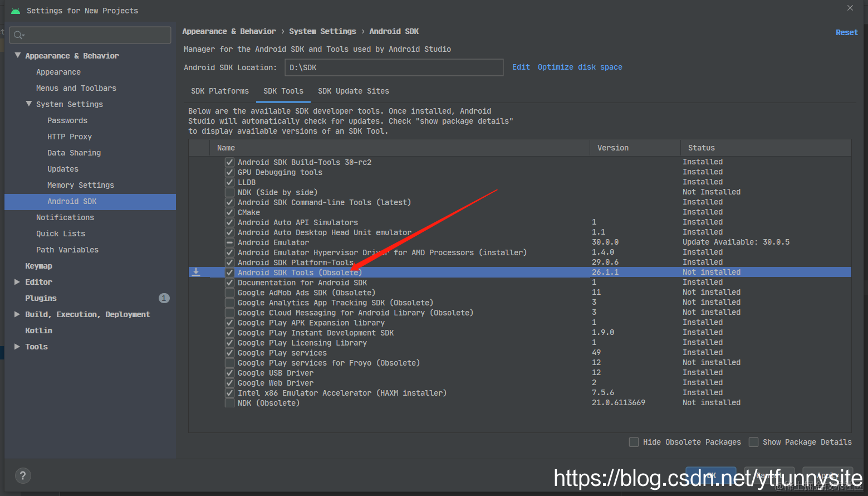Select Android SDK in settings tree
868x496 pixels.
(90, 201)
